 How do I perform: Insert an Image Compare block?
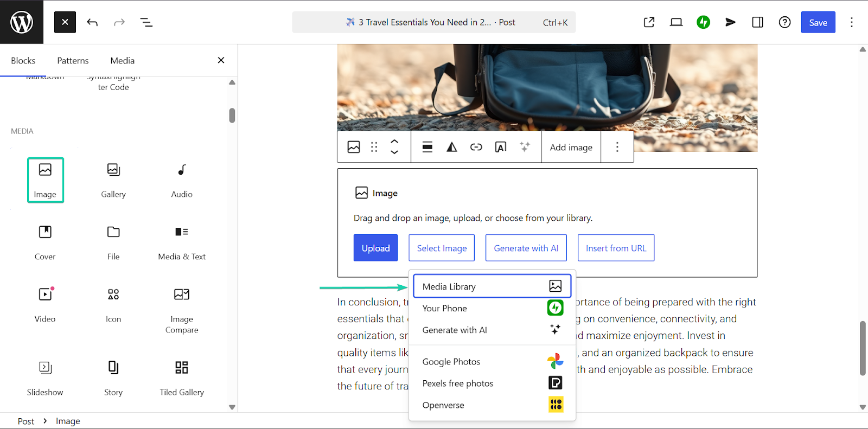click(182, 310)
